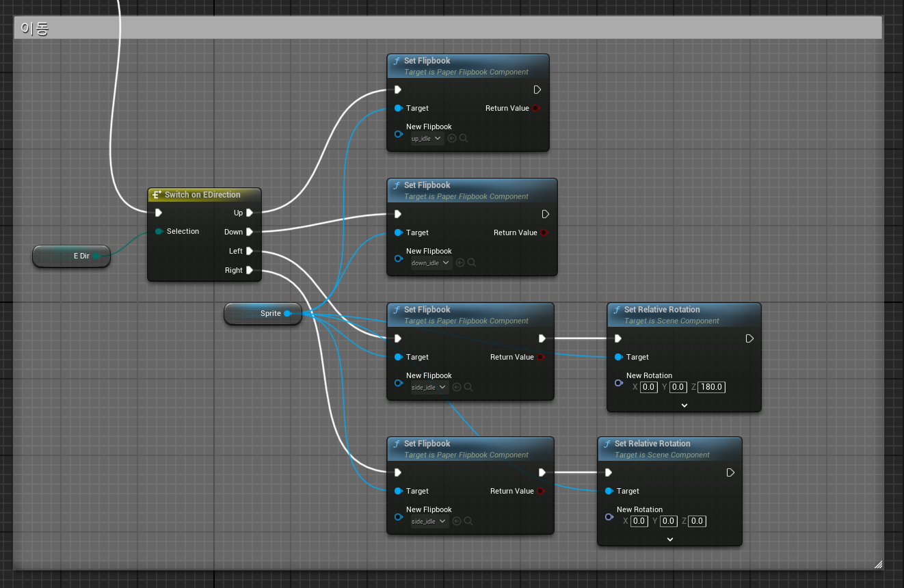
Task: Click the New Flipbook pin on the up_idle node
Action: pyautogui.click(x=398, y=133)
